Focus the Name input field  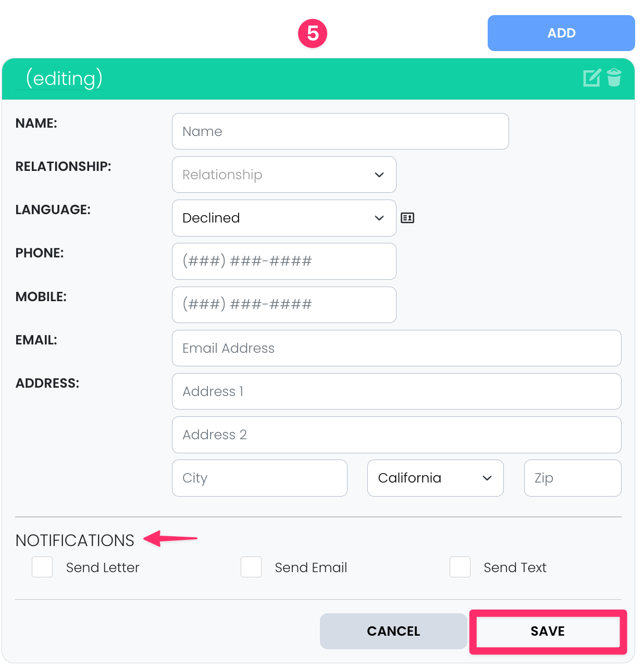[340, 131]
